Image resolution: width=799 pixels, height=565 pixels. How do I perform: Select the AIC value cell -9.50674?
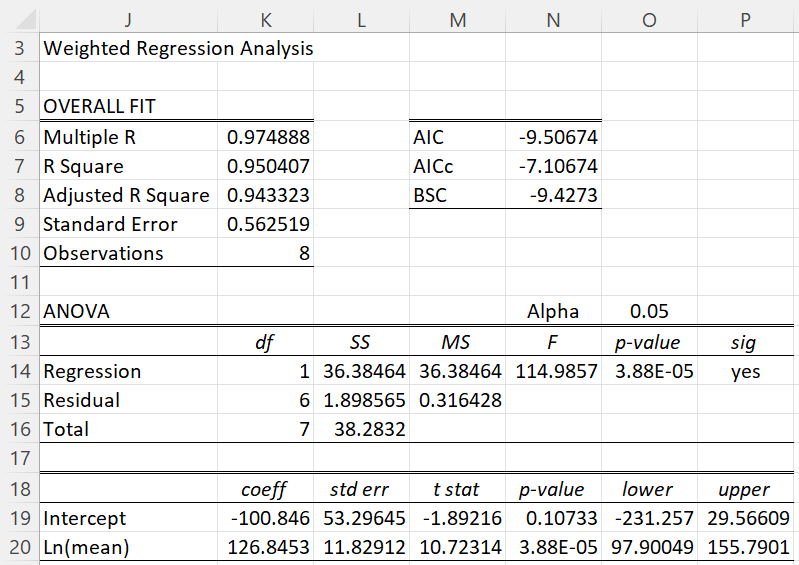[x=553, y=137]
